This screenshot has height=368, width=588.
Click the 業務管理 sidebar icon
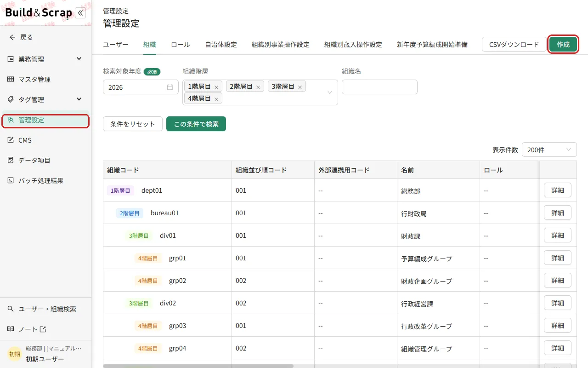tap(11, 59)
